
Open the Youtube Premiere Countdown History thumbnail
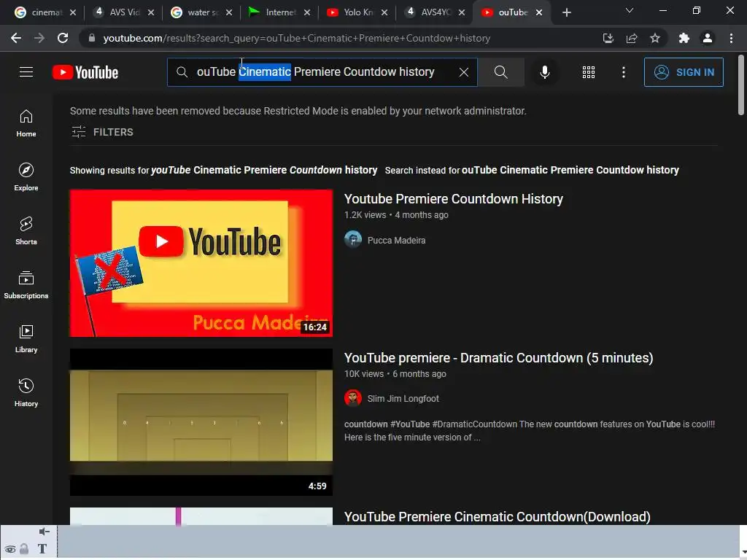pos(201,262)
